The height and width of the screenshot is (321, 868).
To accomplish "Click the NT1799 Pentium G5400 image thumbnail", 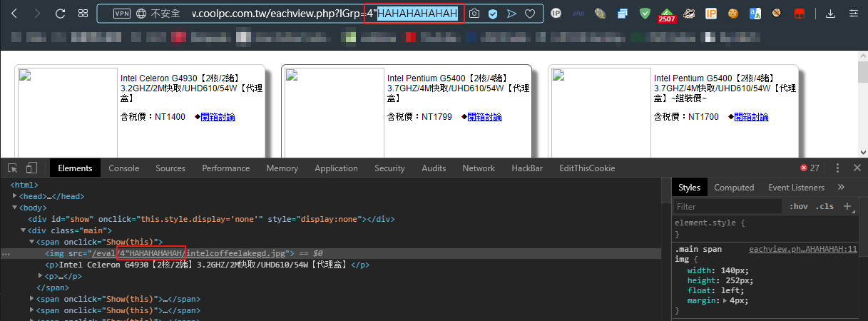I will coord(333,113).
